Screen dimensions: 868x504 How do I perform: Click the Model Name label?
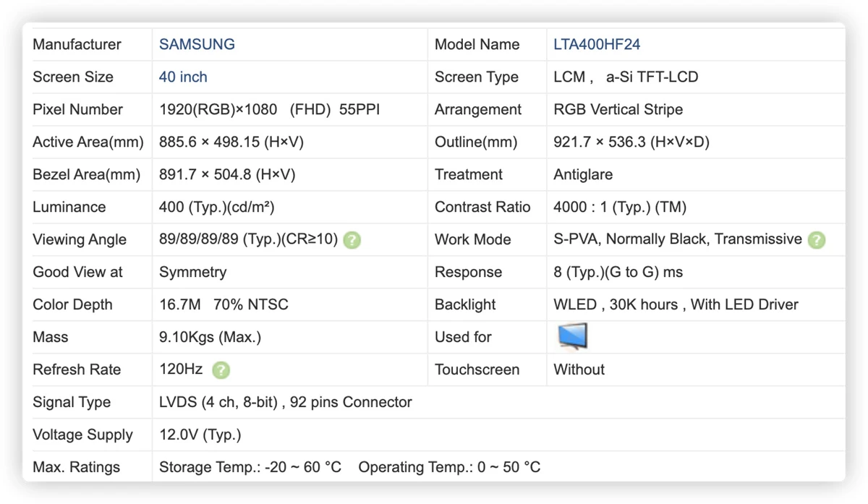click(x=477, y=44)
